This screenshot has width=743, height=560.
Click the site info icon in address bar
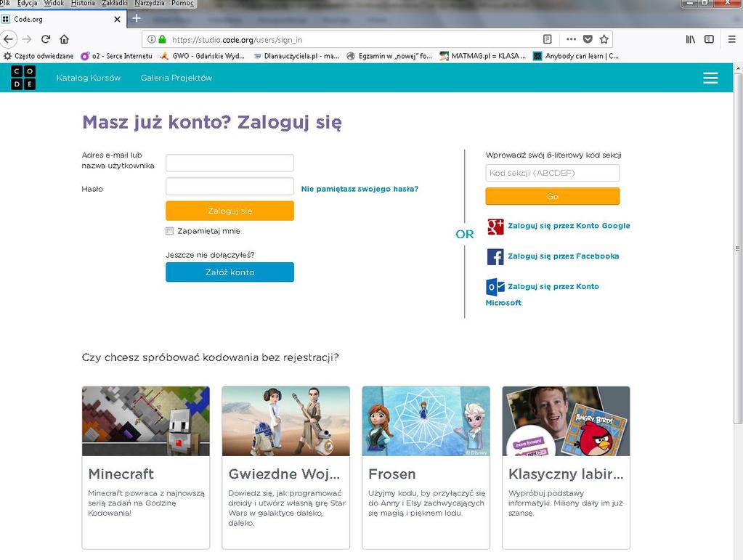point(151,39)
